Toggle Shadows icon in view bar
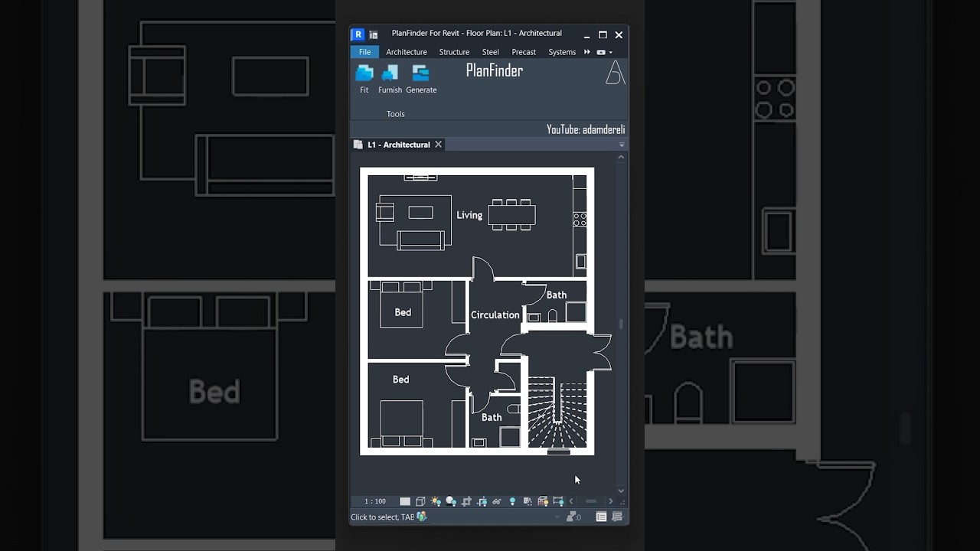The width and height of the screenshot is (980, 551). tap(451, 501)
